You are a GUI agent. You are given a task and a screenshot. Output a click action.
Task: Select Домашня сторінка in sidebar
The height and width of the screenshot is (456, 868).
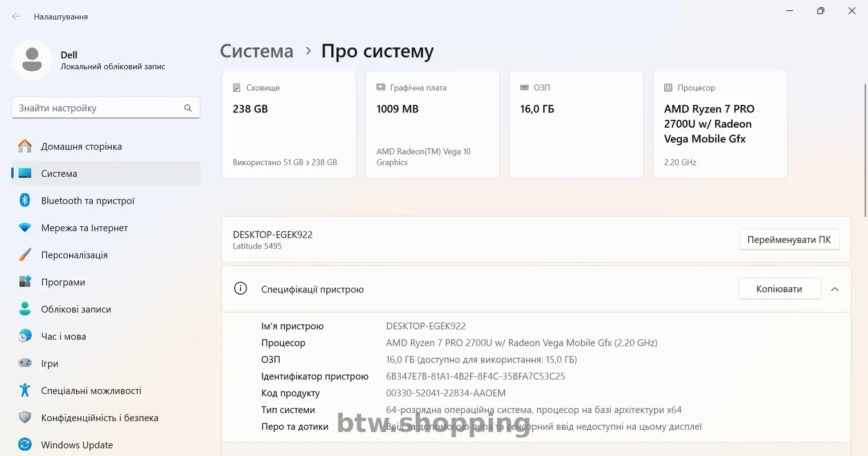click(x=81, y=146)
